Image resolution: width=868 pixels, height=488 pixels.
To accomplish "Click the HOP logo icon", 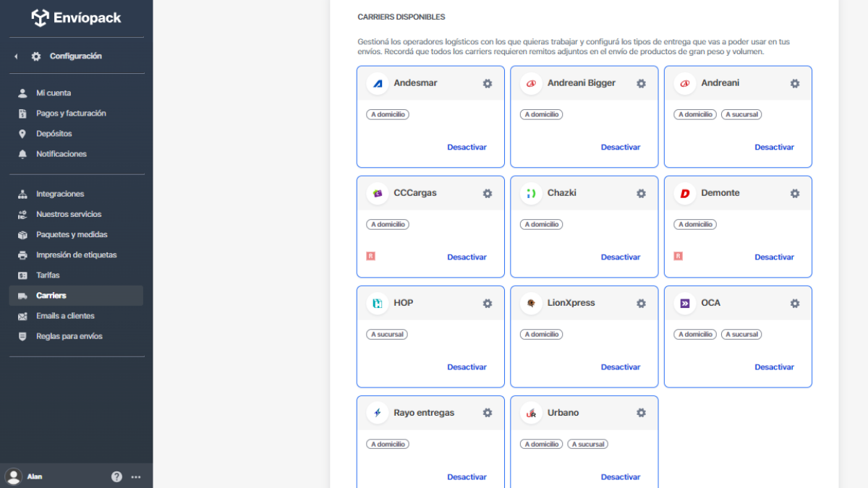I will [x=377, y=303].
